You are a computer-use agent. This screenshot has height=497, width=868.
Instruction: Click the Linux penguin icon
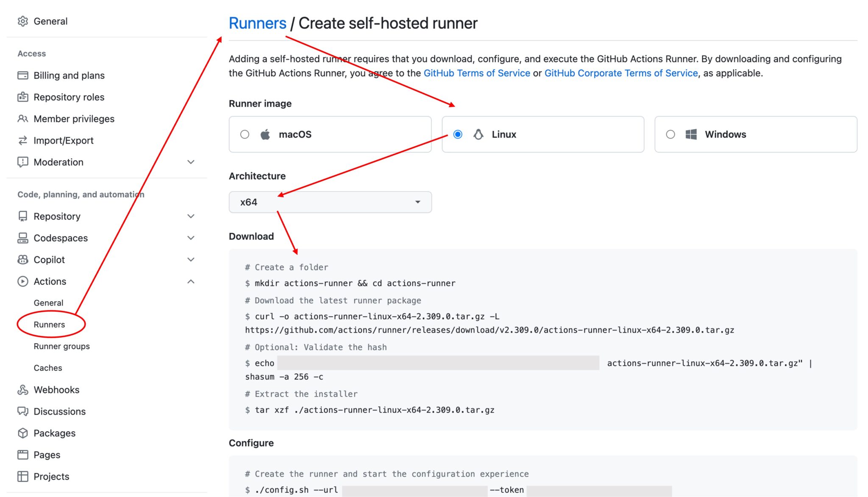tap(479, 134)
